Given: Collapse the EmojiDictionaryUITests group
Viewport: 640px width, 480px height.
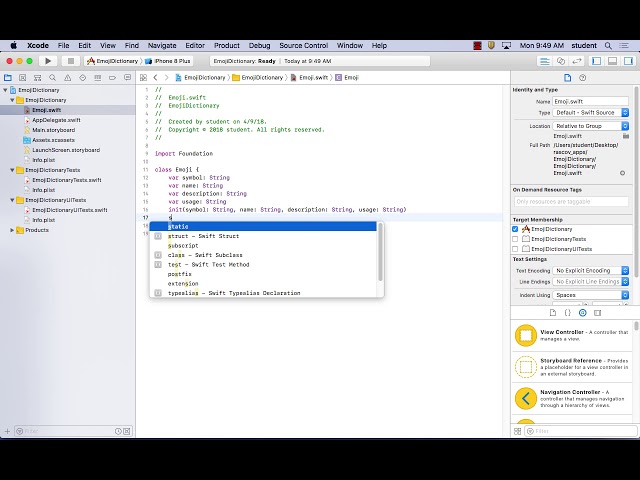Looking at the screenshot, I should [12, 200].
